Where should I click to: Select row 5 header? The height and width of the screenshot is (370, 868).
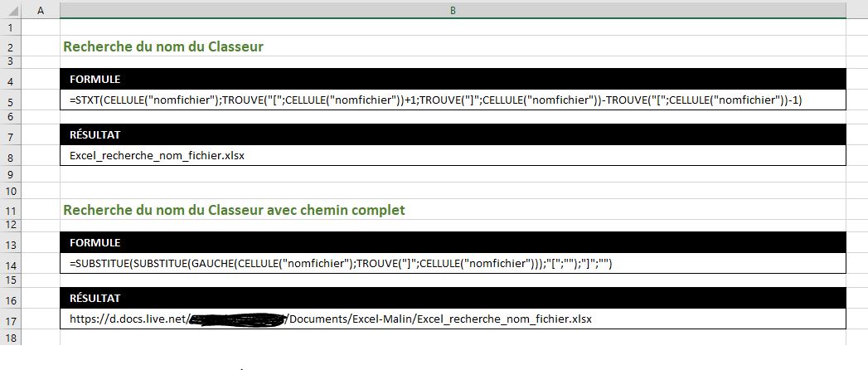click(10, 100)
